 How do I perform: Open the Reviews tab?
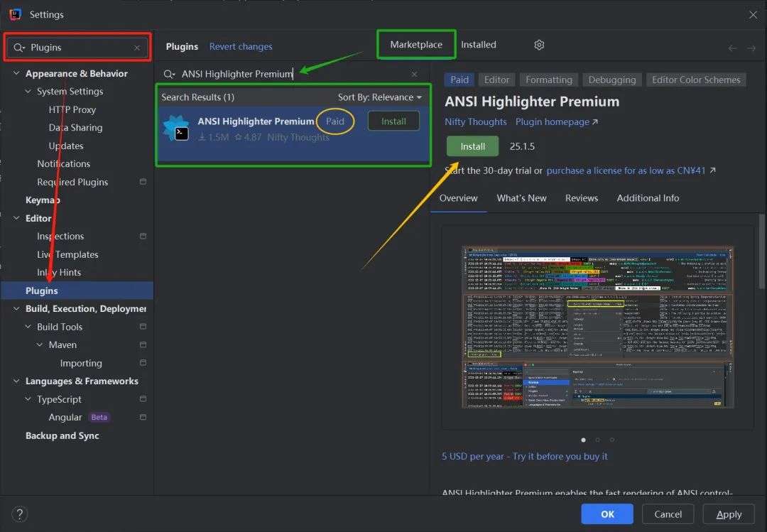click(581, 198)
